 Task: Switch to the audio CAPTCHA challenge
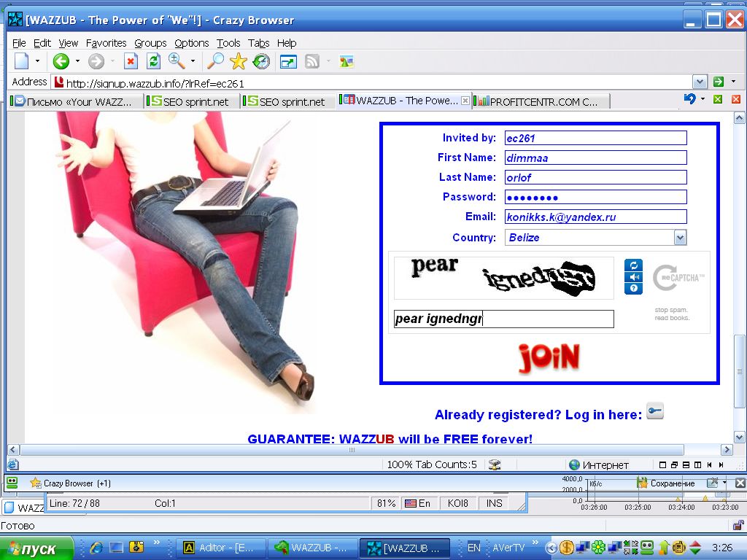[634, 277]
